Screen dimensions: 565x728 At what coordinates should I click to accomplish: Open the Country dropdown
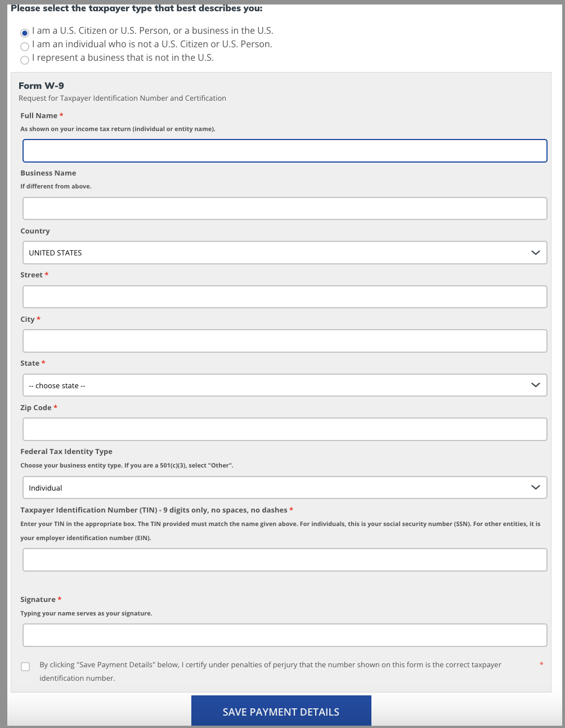(285, 253)
